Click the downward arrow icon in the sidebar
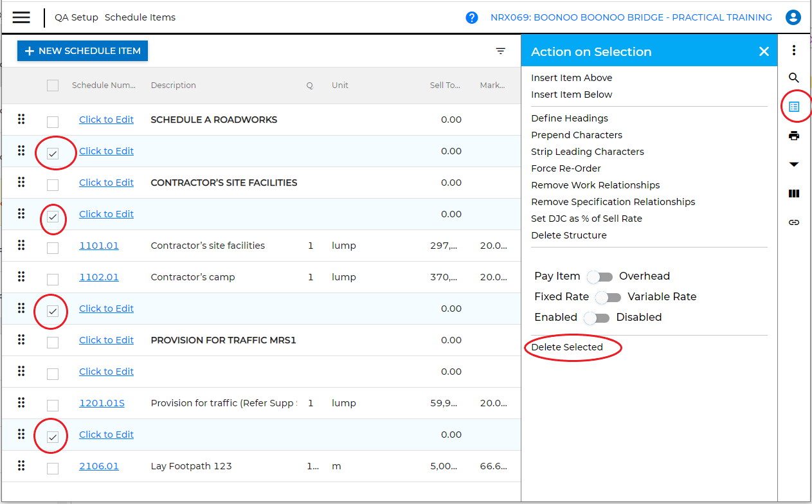Viewport: 812px width, 504px height. tap(794, 165)
